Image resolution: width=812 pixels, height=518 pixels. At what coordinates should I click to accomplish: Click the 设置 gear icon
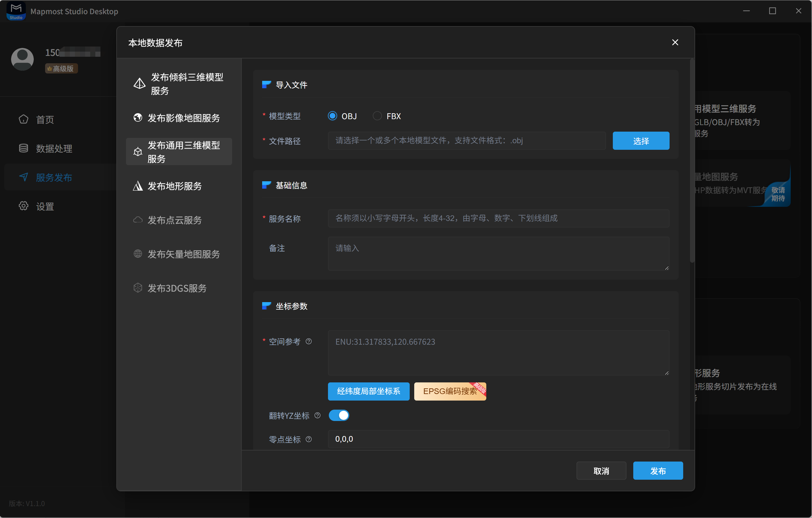coord(24,206)
